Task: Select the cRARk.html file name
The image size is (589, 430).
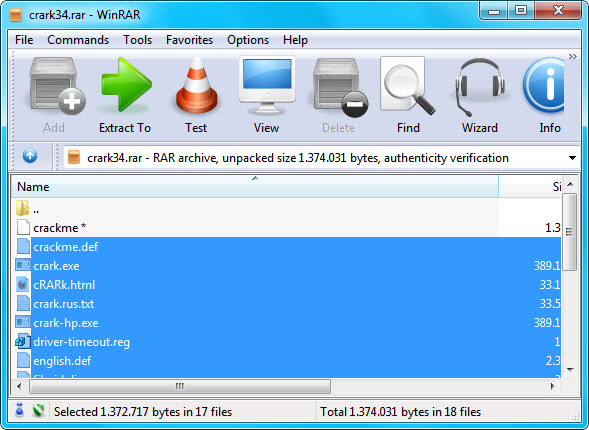Action: [64, 285]
